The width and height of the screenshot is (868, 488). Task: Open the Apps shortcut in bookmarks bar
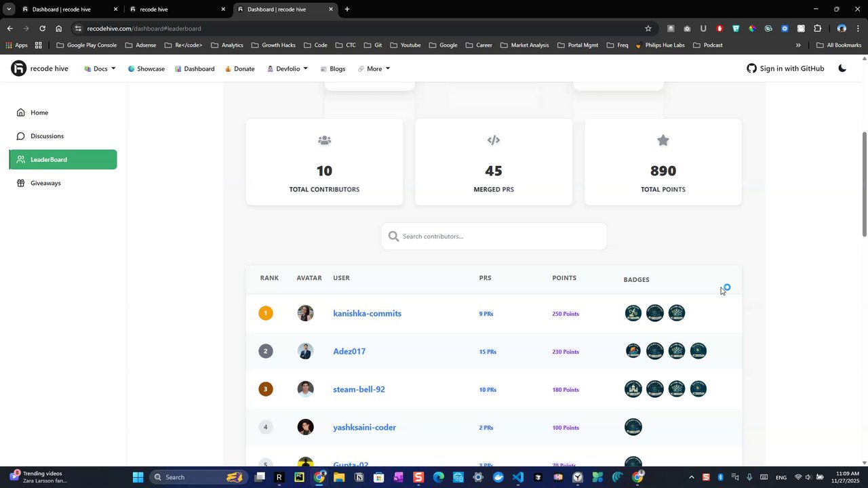coord(17,45)
